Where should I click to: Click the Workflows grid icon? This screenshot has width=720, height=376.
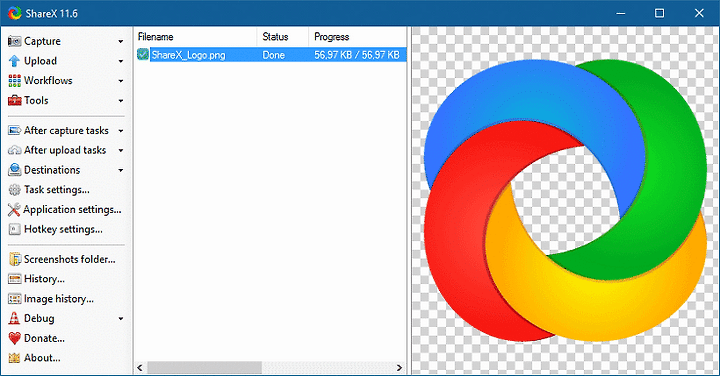coord(14,81)
